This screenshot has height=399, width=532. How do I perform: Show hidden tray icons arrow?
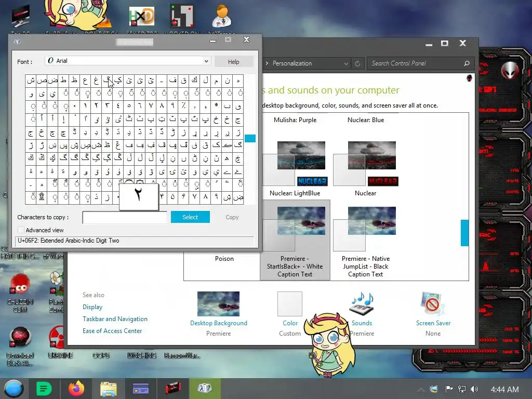(420, 390)
